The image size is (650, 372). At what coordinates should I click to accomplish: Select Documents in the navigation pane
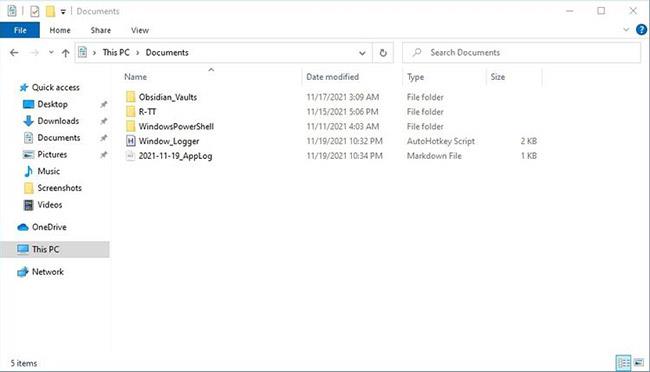[x=58, y=138]
